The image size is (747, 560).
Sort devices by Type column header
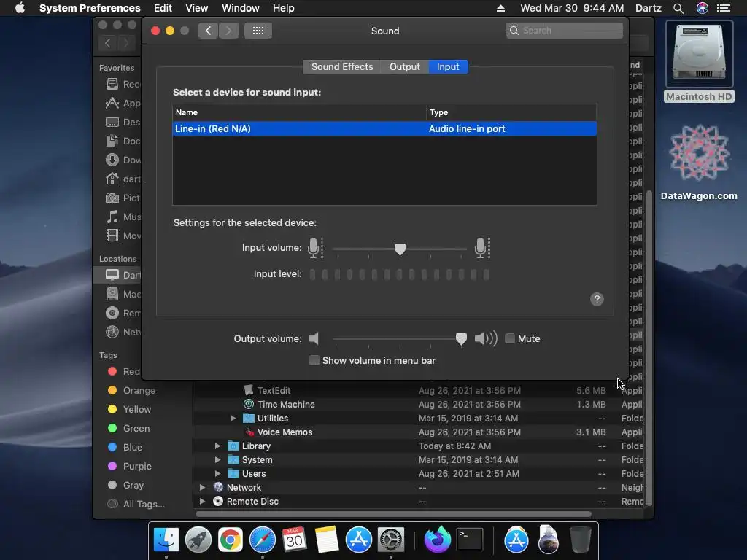point(511,112)
